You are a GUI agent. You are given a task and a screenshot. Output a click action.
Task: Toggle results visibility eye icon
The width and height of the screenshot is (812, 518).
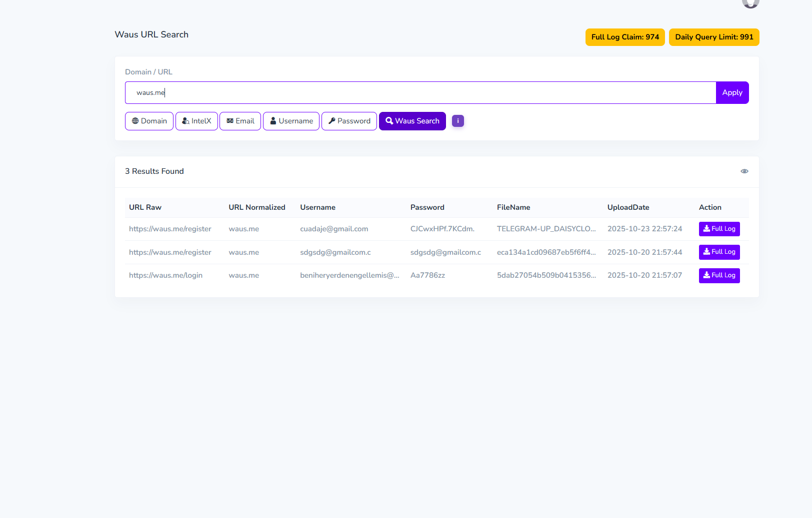pyautogui.click(x=744, y=171)
